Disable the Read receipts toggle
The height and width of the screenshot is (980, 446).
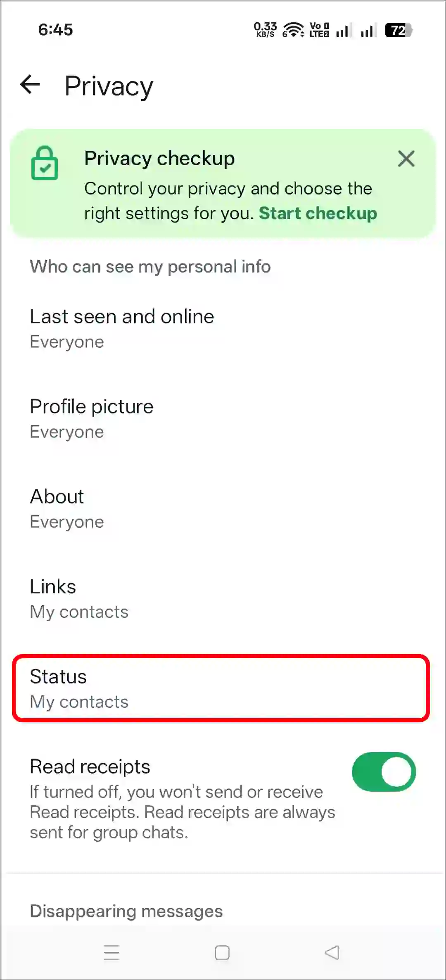384,771
